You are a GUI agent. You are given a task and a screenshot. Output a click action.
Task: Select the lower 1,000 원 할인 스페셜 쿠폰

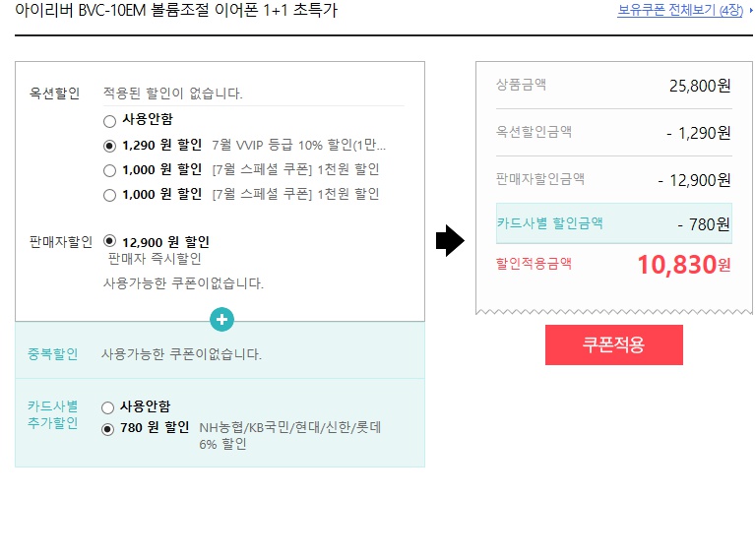[109, 195]
